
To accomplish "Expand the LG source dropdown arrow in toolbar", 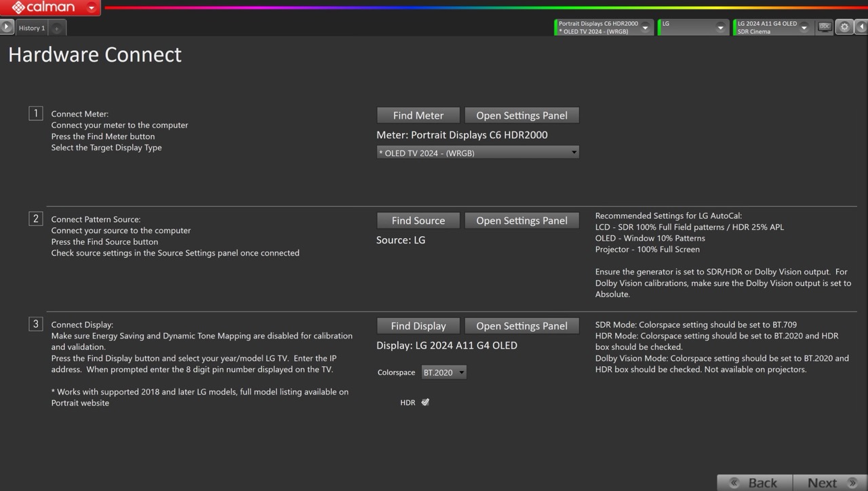I will [x=720, y=27].
